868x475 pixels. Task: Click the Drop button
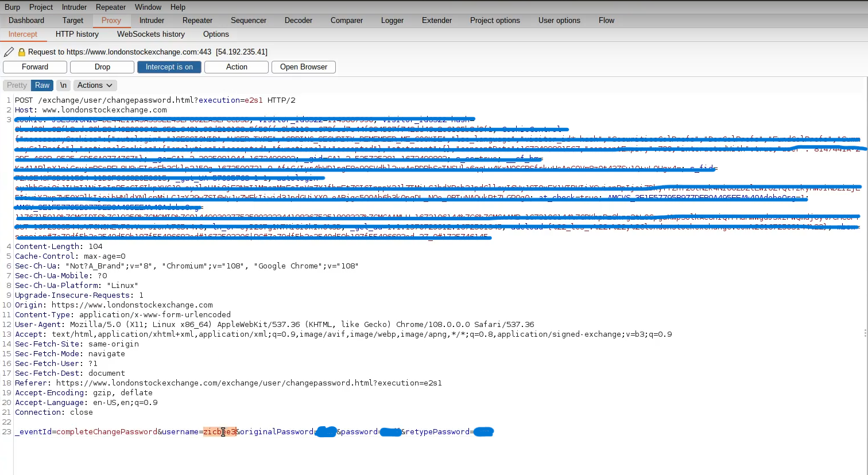tap(102, 67)
